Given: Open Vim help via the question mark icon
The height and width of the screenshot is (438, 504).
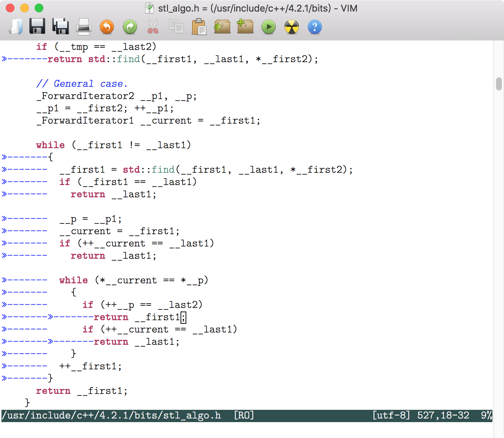Looking at the screenshot, I should click(315, 27).
